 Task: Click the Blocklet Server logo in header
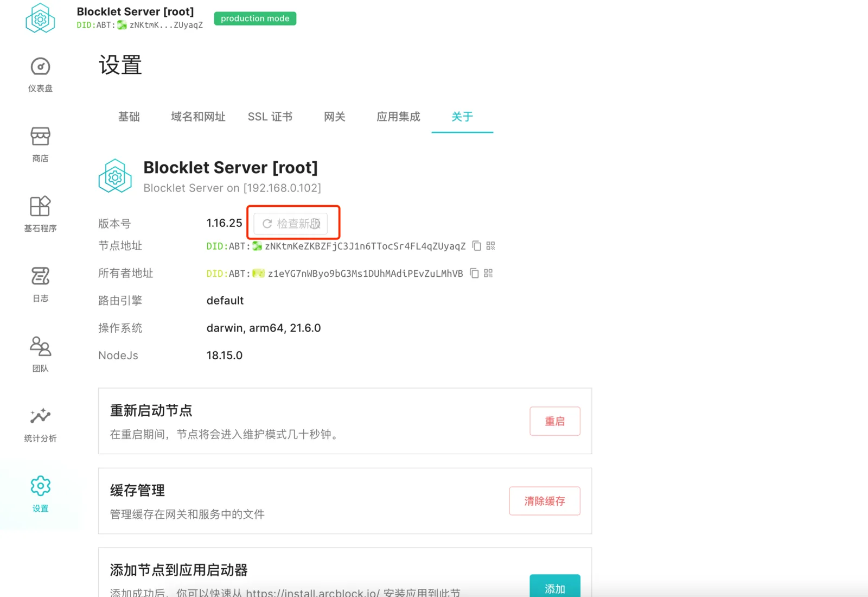click(40, 18)
